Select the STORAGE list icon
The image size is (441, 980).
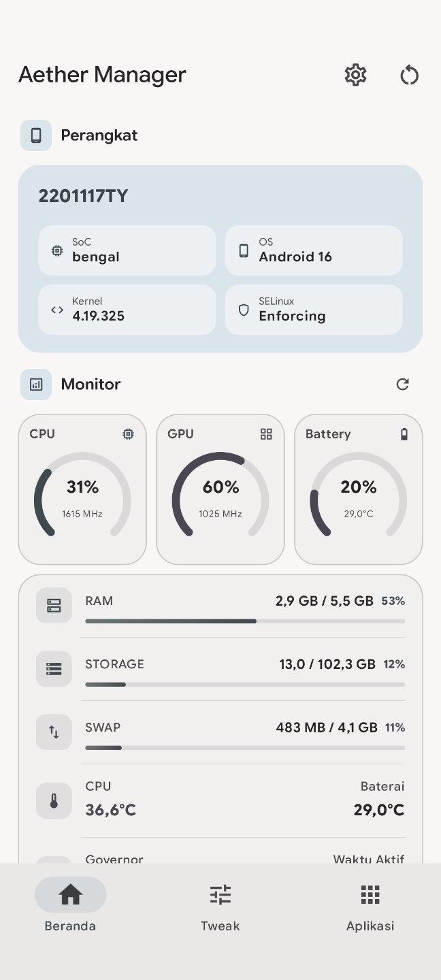54,668
